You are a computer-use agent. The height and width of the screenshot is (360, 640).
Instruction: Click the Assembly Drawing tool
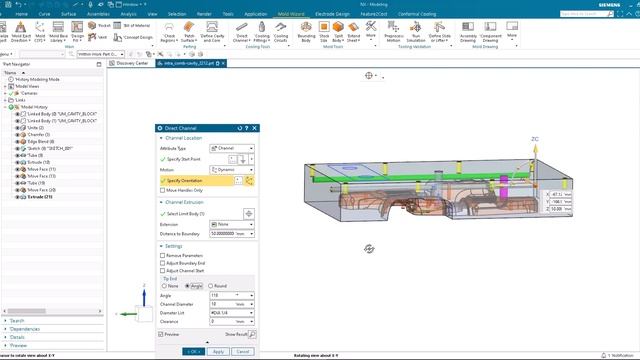point(468,32)
